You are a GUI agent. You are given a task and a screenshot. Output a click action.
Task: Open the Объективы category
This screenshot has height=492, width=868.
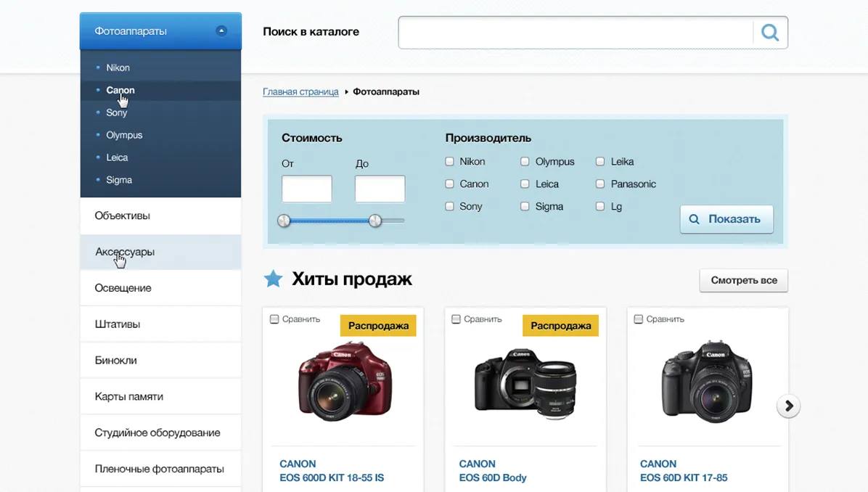(x=122, y=216)
